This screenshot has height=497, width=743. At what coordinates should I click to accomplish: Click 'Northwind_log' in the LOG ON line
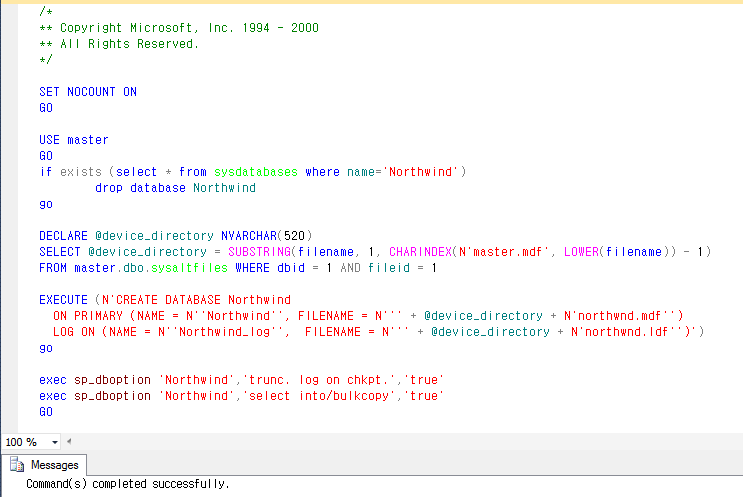point(225,332)
